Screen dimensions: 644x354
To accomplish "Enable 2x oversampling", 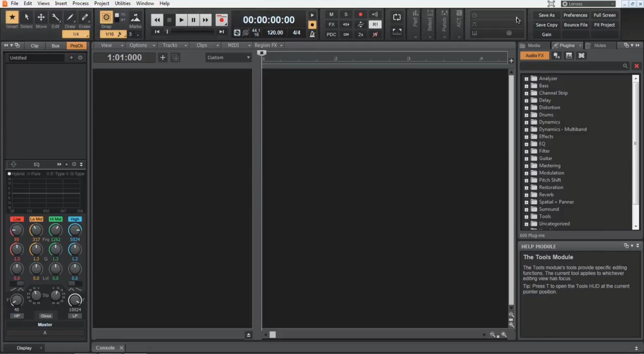I will 361,34.
